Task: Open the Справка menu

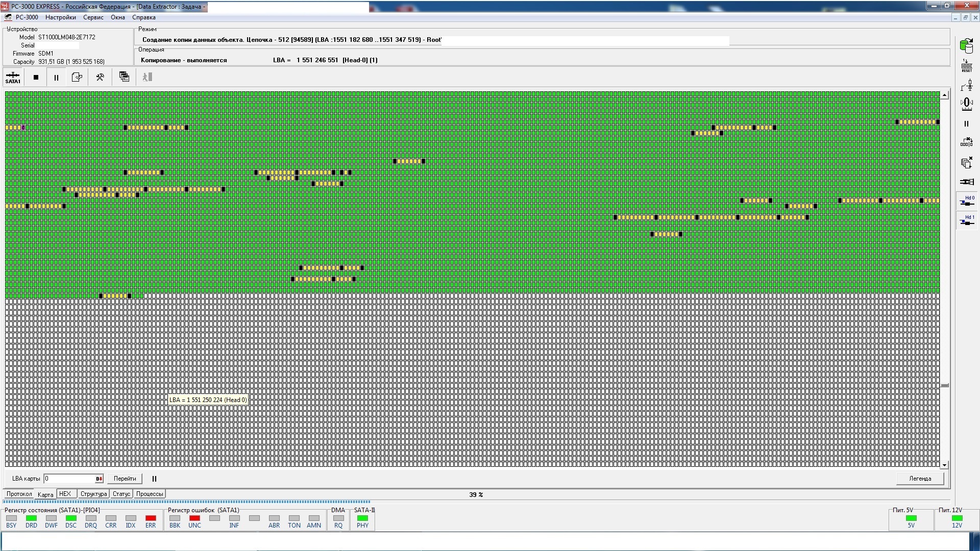Action: coord(143,17)
